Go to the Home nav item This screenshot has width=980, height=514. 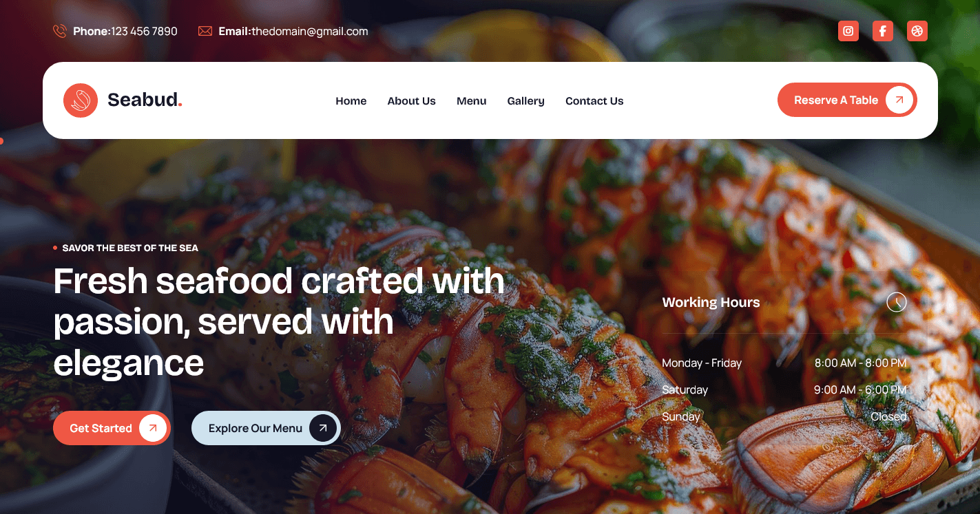coord(351,101)
